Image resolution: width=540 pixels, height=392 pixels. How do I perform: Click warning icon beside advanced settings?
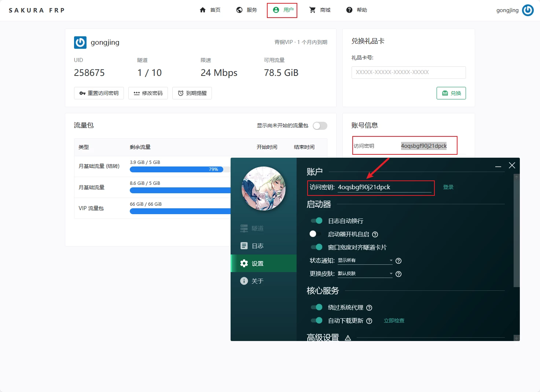pyautogui.click(x=348, y=338)
